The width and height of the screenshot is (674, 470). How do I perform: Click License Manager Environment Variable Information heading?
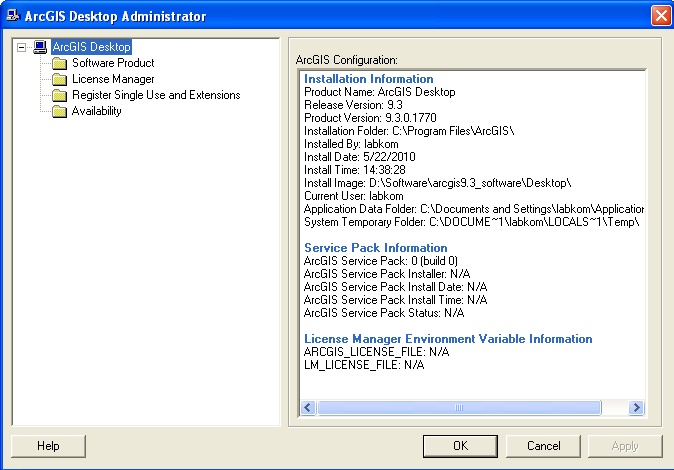point(448,339)
